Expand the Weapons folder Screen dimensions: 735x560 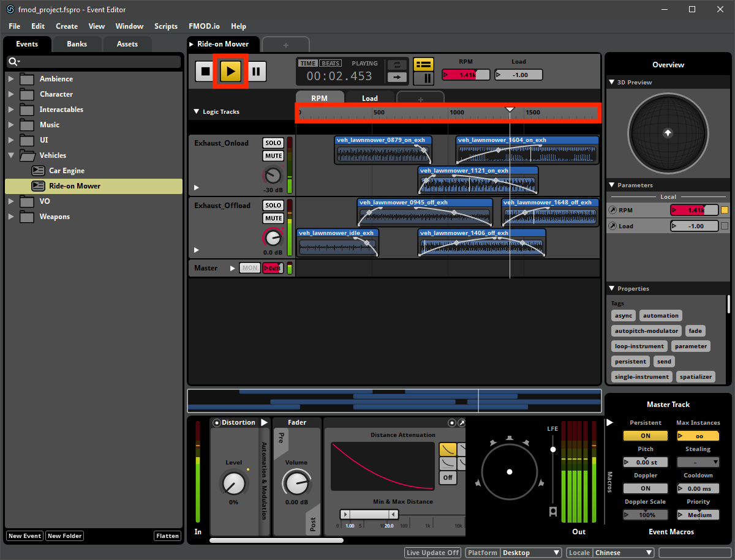pos(10,217)
